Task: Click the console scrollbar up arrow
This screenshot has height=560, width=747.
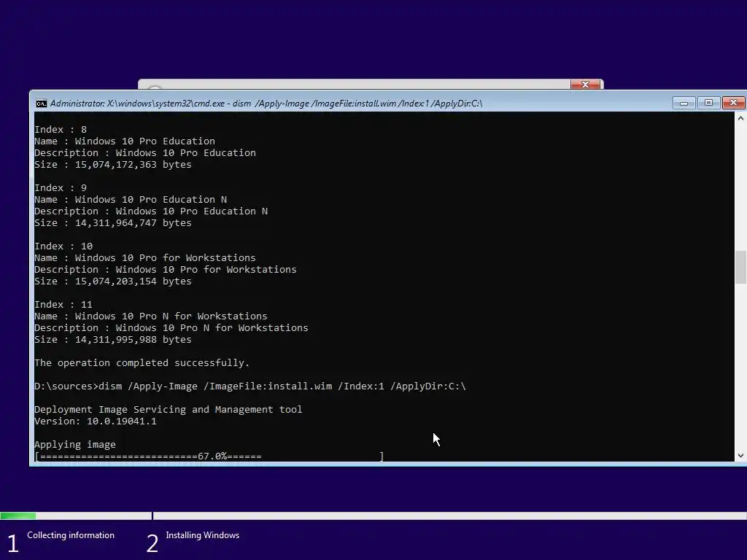Action: 740,118
